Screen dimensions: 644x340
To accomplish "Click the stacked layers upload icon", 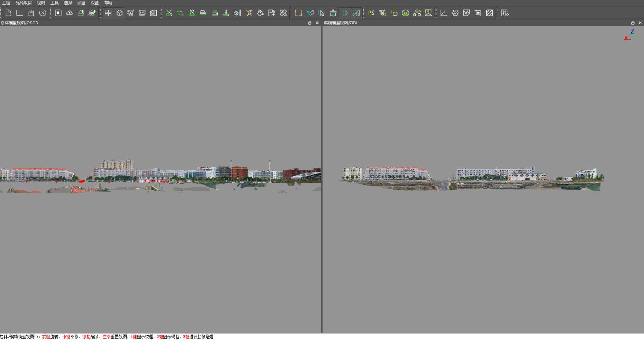I will tap(92, 13).
